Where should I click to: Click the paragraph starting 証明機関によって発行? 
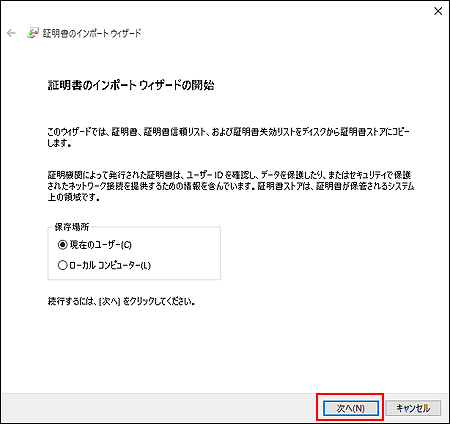[231, 186]
